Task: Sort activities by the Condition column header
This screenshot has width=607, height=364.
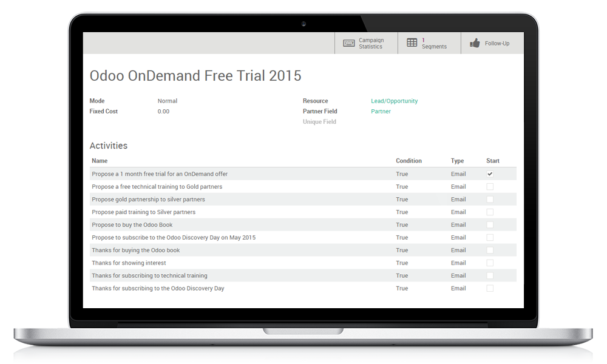Action: click(409, 161)
